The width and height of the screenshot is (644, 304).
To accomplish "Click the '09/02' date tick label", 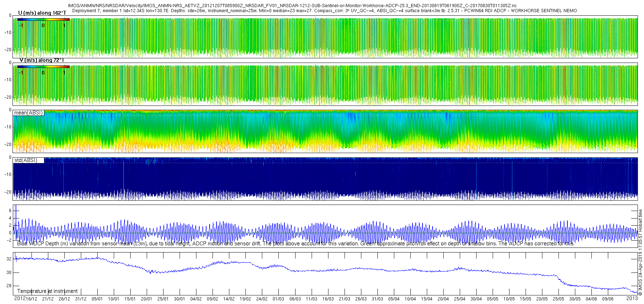I will [213, 299].
